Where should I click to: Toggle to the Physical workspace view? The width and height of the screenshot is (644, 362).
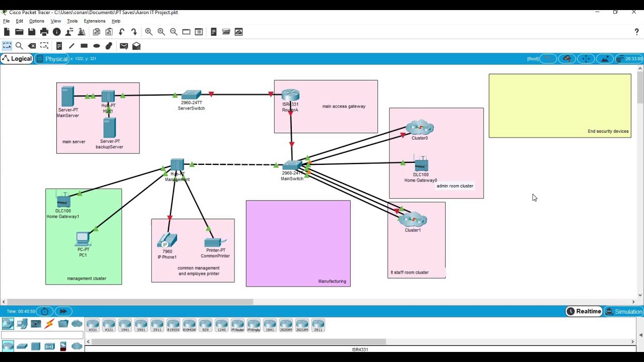point(56,59)
